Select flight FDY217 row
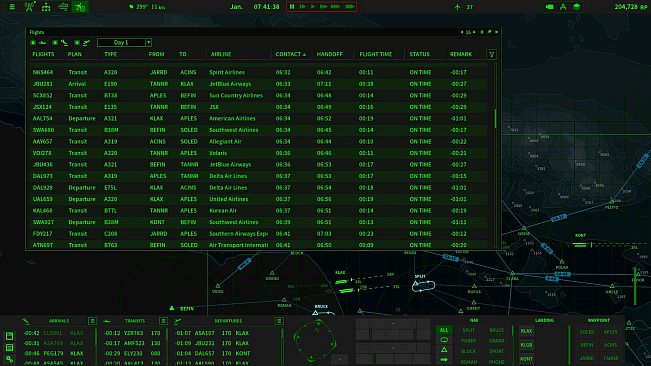This screenshot has height=366, width=651. (258, 234)
